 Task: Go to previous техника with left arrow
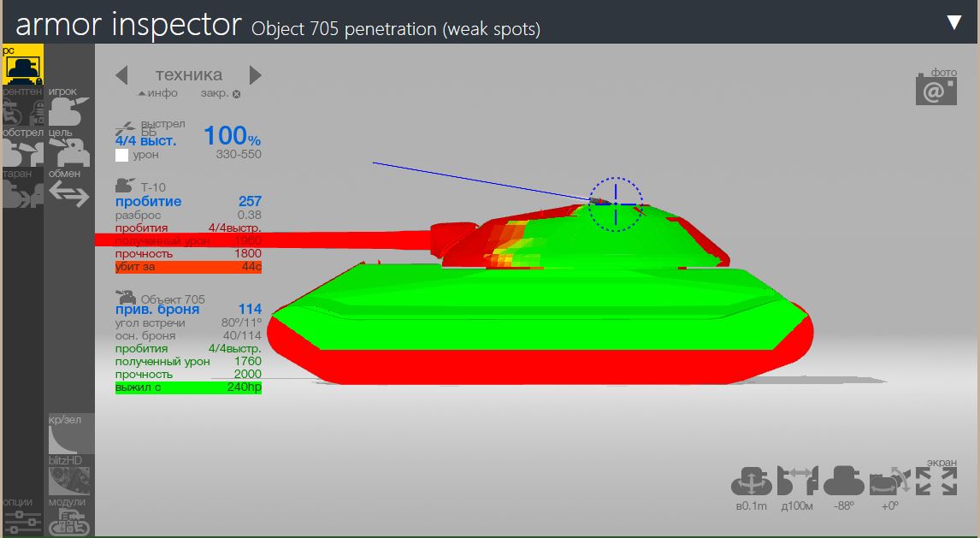(x=122, y=75)
